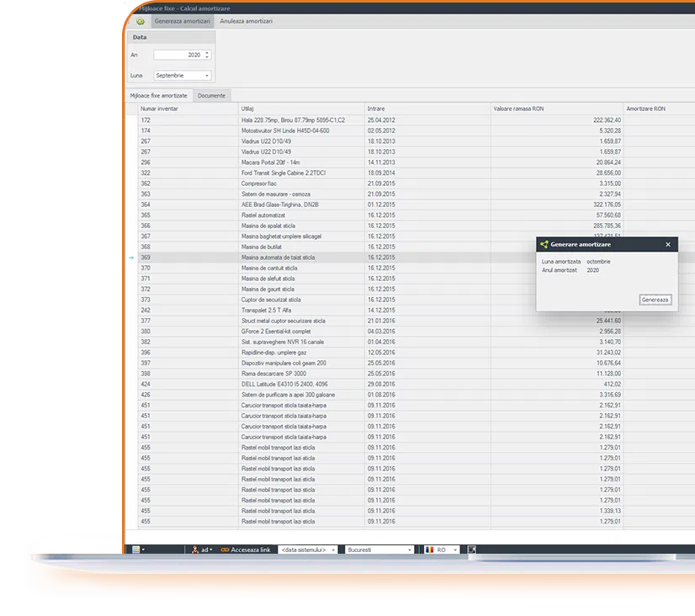695x616 pixels.
Task: Select the Genereaza amortizari tab
Action: [182, 21]
